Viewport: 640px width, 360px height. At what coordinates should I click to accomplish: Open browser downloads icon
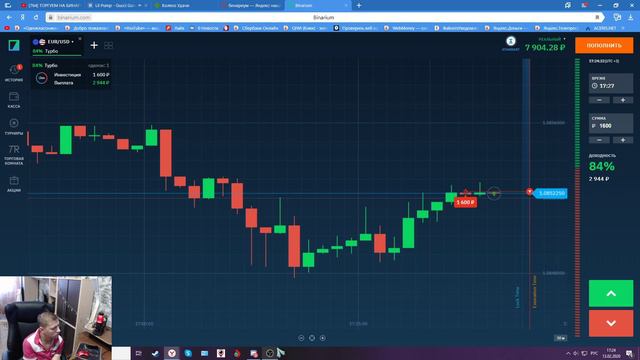coord(631,17)
